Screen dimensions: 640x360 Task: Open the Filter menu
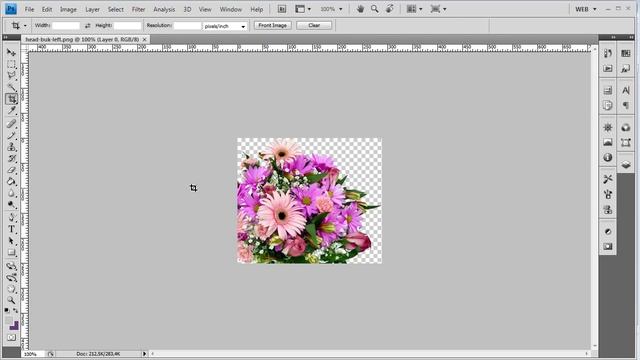(138, 9)
